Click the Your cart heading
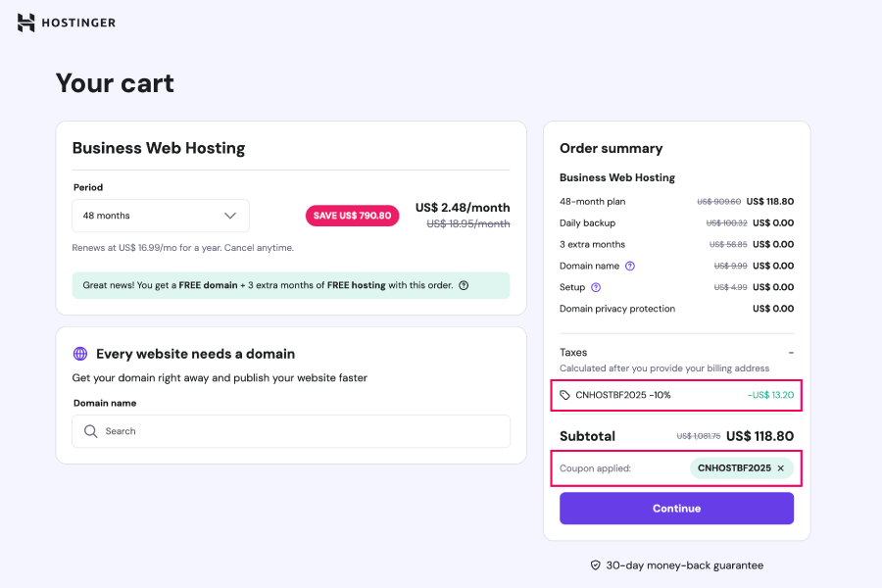The height and width of the screenshot is (588, 882). coord(115,83)
